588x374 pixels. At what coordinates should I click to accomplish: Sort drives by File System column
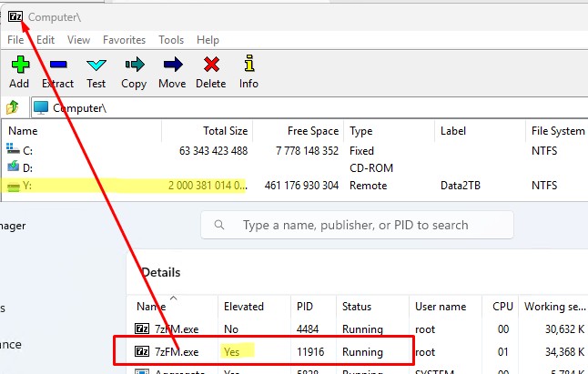(557, 131)
